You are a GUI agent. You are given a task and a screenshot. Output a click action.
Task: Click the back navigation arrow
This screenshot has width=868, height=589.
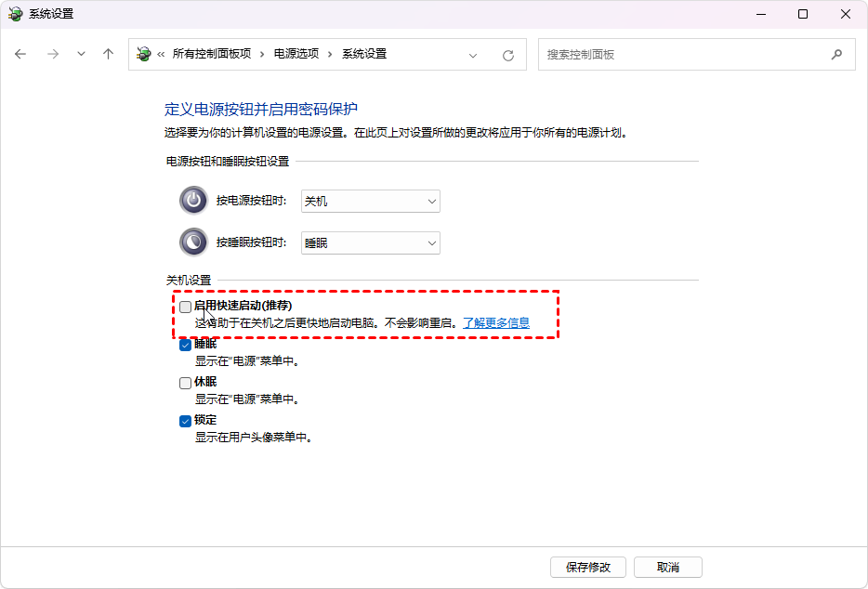tap(21, 54)
